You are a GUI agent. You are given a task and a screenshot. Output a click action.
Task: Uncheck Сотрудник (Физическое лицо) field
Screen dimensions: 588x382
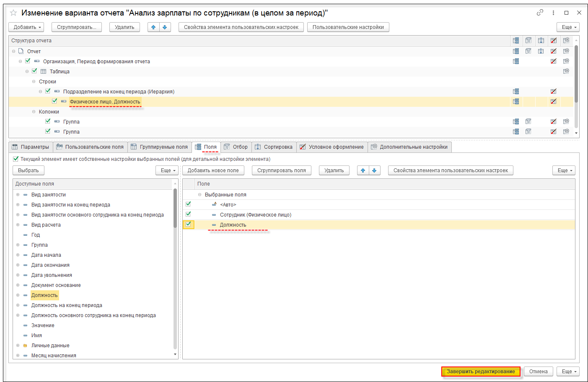[188, 214]
